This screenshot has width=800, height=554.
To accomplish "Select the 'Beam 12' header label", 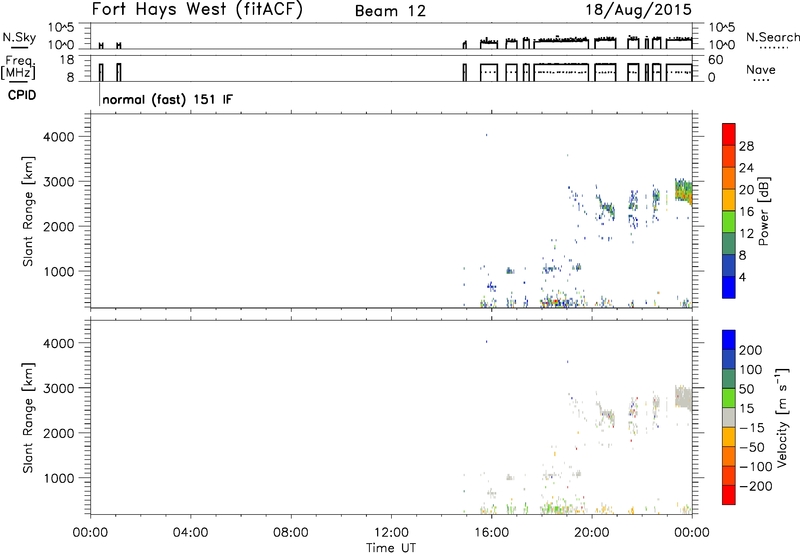I will [x=390, y=11].
